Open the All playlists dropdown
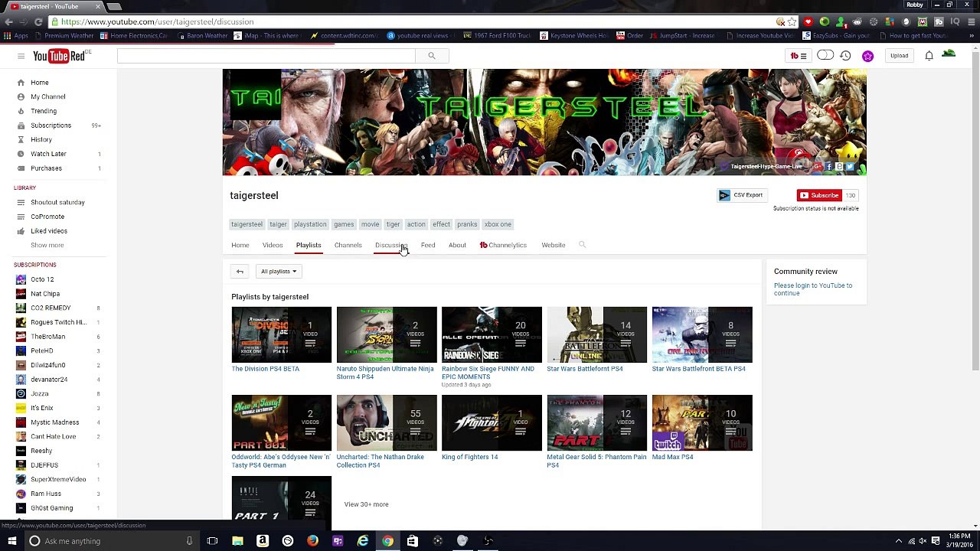 (279, 271)
